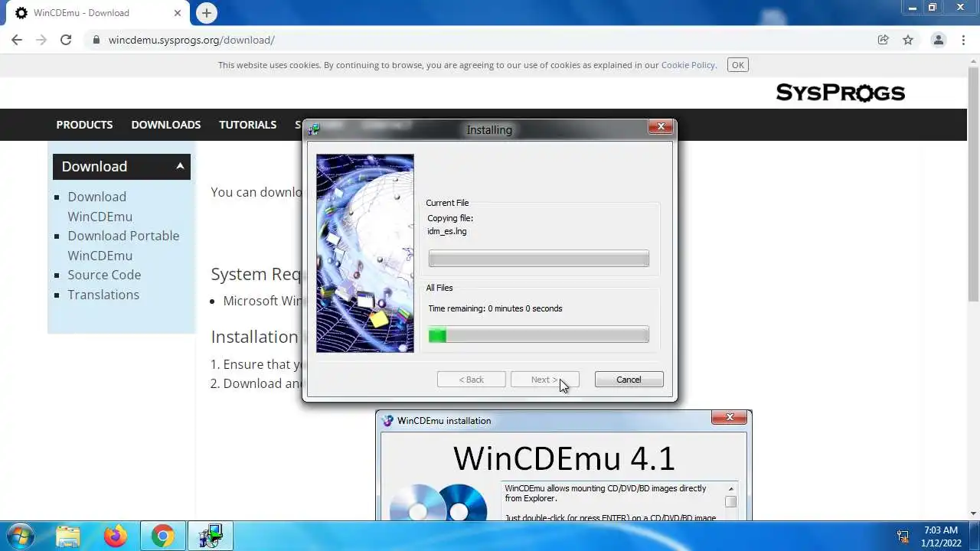This screenshot has height=551, width=980.
Task: Open the Windows Start button
Action: click(x=19, y=536)
